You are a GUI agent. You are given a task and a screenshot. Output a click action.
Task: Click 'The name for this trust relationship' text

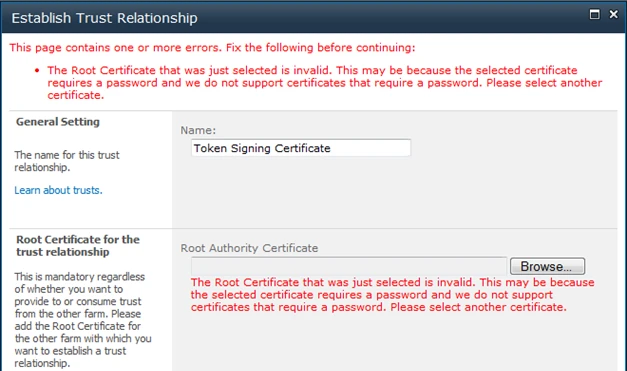67,161
